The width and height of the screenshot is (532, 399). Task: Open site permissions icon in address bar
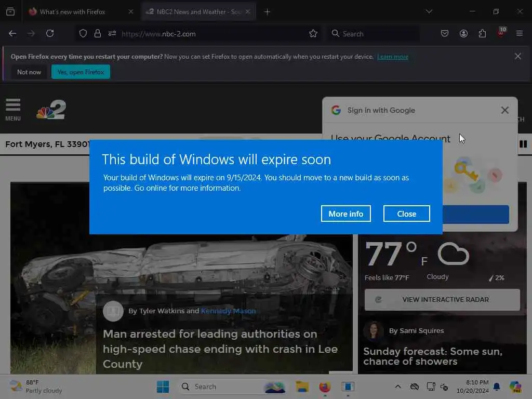pyautogui.click(x=112, y=34)
